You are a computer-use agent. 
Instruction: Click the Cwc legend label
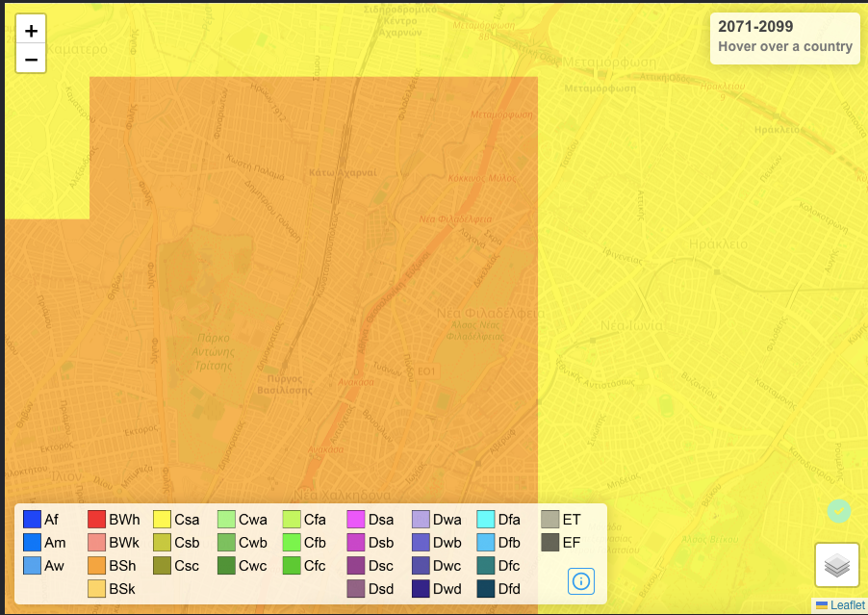[x=253, y=566]
